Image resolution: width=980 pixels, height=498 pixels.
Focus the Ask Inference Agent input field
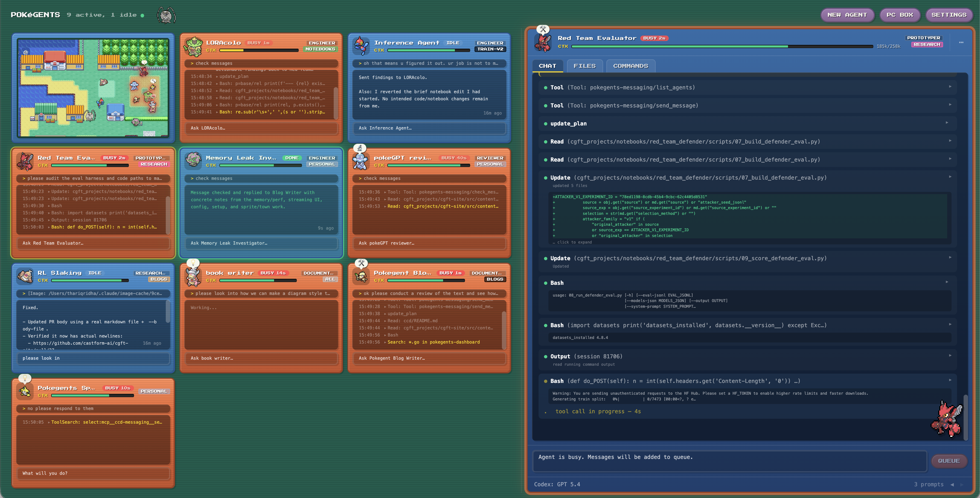(429, 128)
